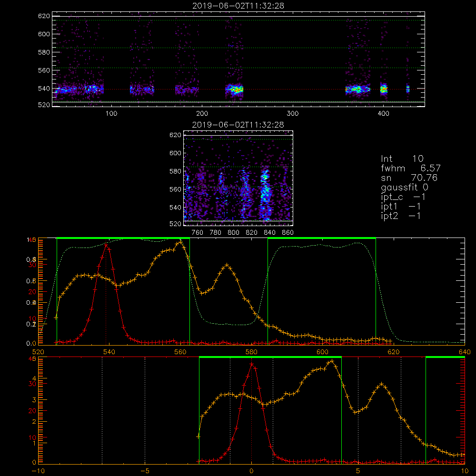Click y-axis label '560' of the middle spectrogram

pos(176,189)
